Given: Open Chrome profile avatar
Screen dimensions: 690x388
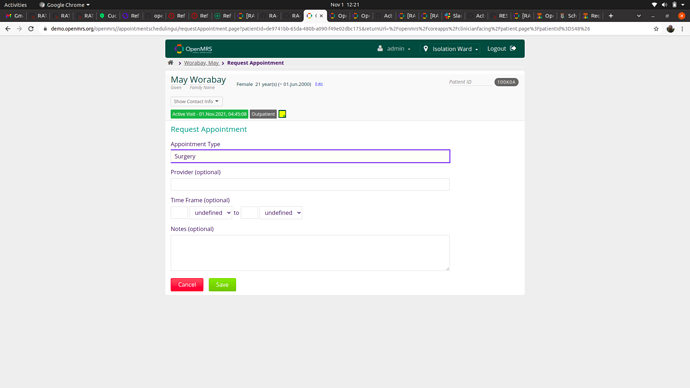Looking at the screenshot, I should (x=670, y=29).
